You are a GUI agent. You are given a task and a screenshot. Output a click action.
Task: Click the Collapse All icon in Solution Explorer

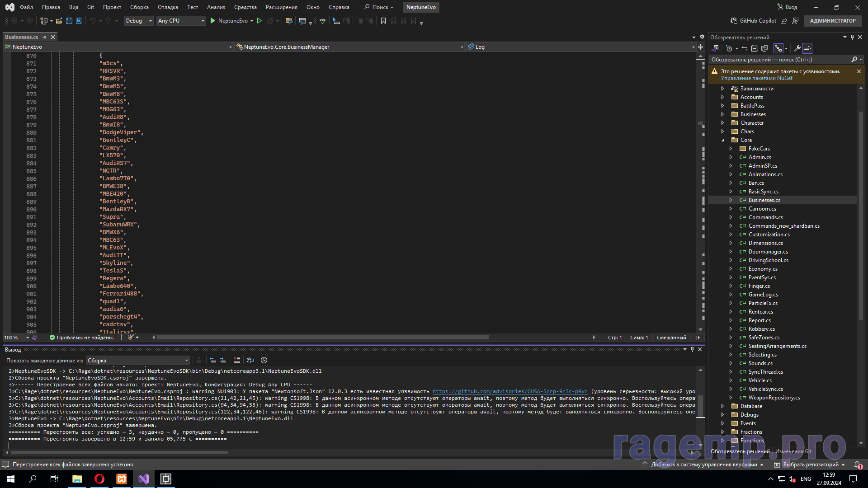click(755, 48)
